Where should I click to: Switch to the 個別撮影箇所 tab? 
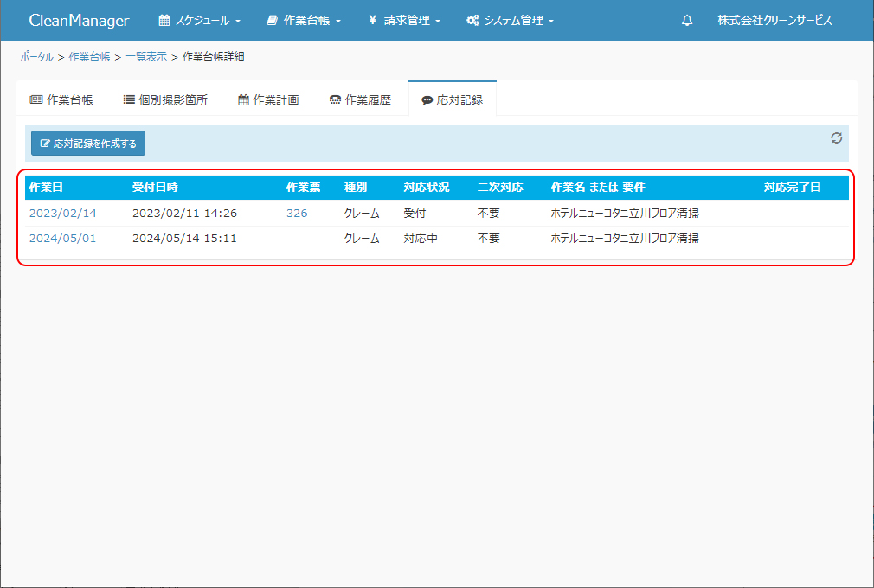pos(165,99)
